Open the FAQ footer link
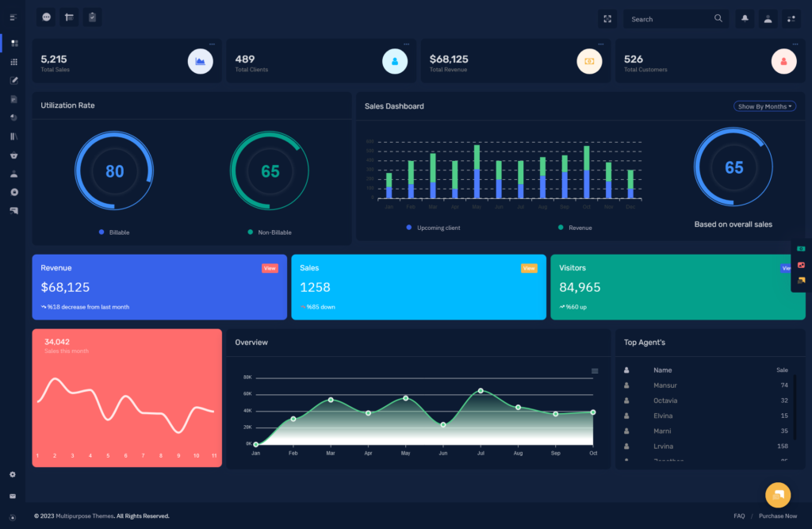The width and height of the screenshot is (812, 529). click(x=739, y=516)
